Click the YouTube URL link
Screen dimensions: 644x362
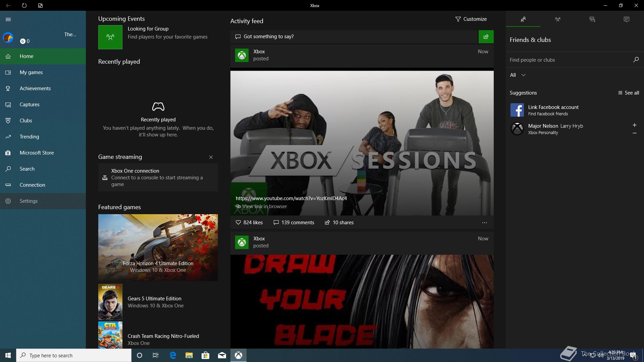coord(291,198)
